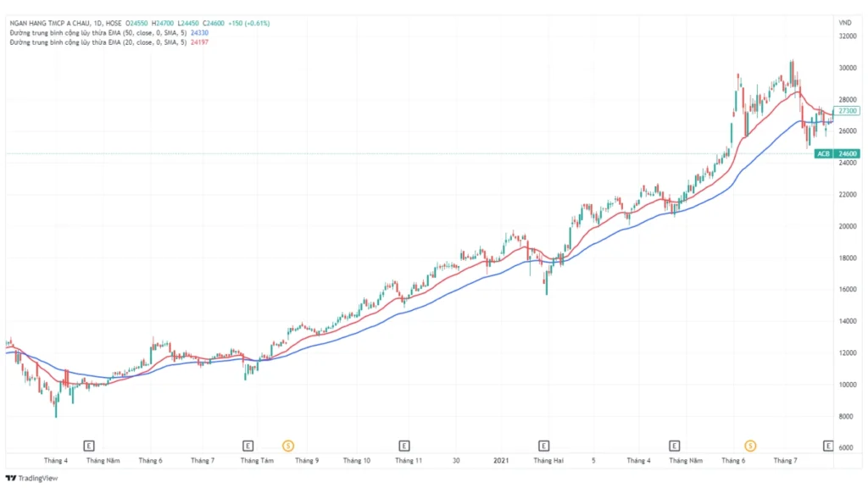This screenshot has height=488, width=868.
Task: Click the rightmost earnings E marker
Action: (x=829, y=445)
